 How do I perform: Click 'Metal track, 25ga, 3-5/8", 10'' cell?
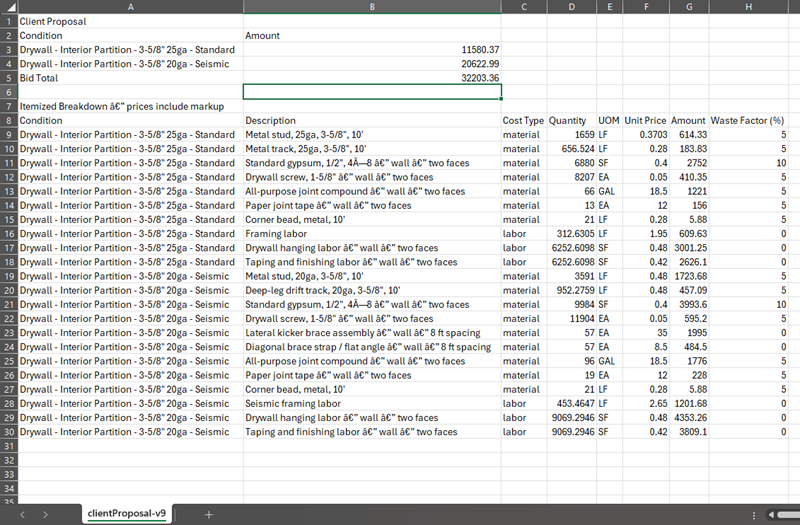coord(372,149)
